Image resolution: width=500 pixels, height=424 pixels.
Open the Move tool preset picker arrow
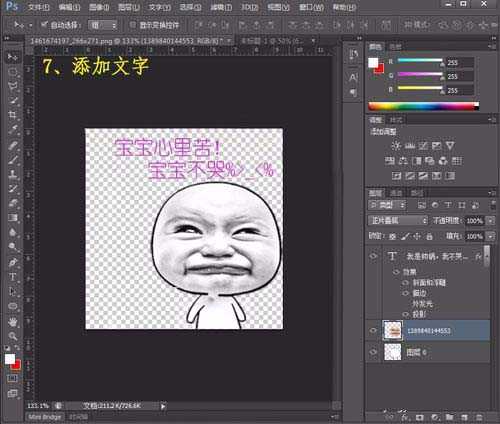point(31,25)
